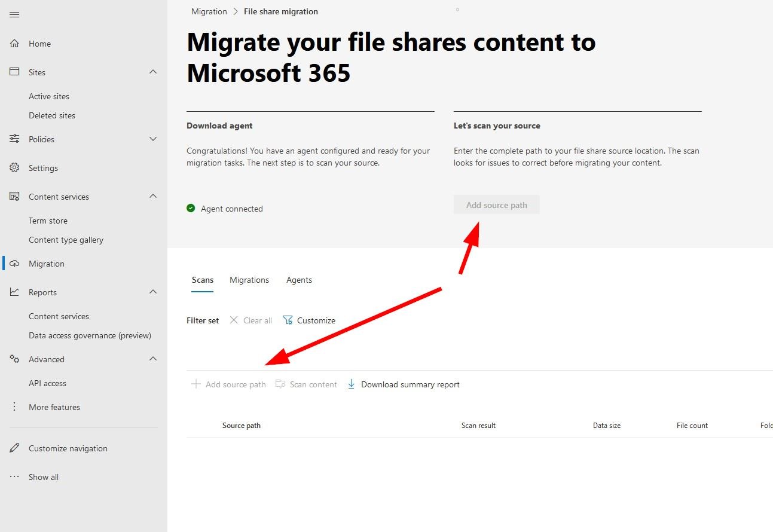Click the Scan content folder icon

280,384
